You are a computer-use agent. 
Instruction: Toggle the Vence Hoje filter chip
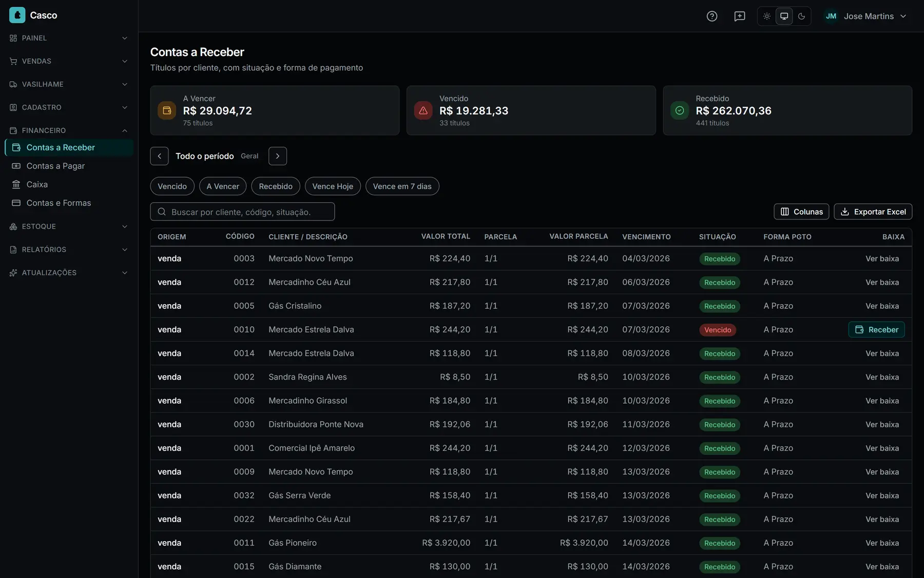(x=333, y=187)
